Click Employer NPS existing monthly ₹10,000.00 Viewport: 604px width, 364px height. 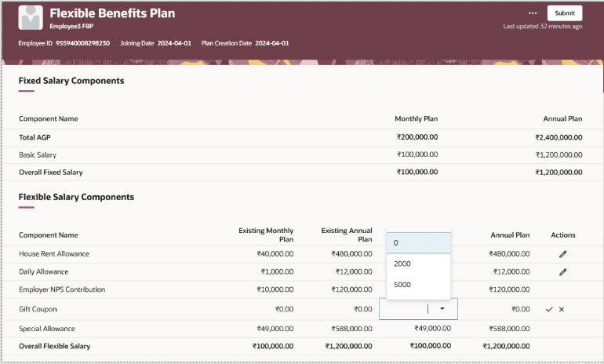[x=275, y=289]
